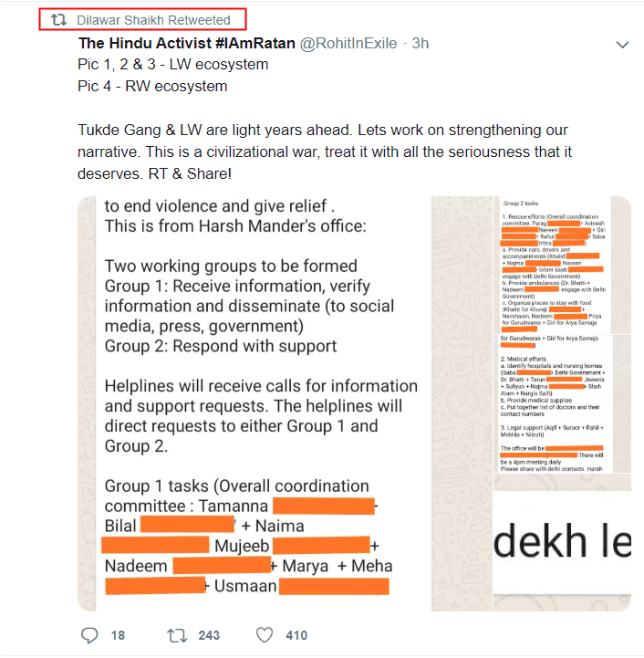Click the Pic 4 RW ecosystem line
644x658 pixels.
click(152, 86)
